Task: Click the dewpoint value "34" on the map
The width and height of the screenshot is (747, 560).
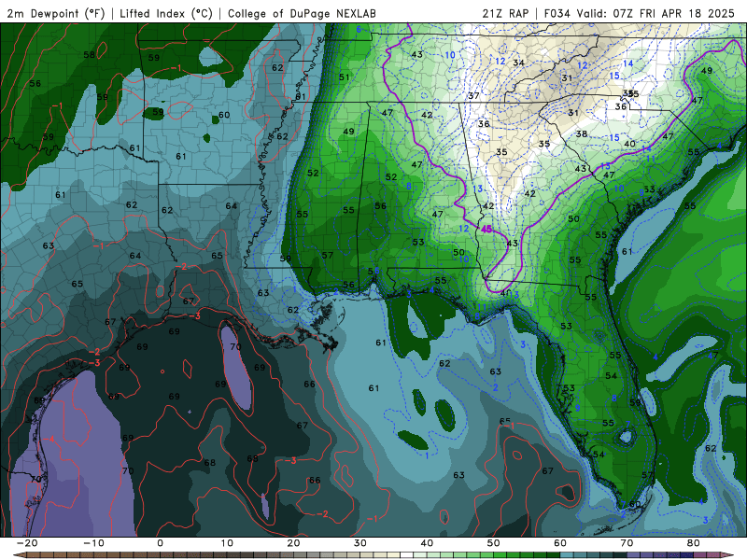Action: [x=519, y=63]
